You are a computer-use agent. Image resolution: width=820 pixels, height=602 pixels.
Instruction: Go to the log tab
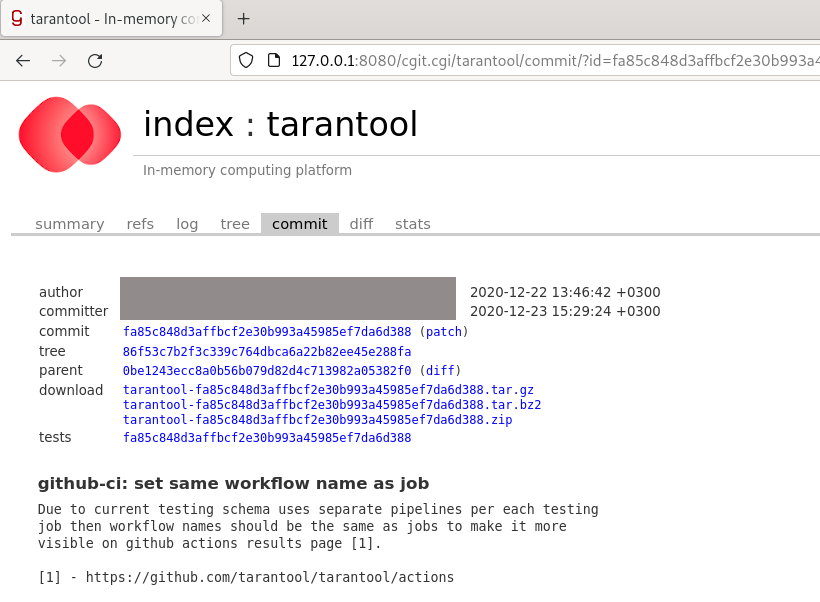(x=187, y=224)
